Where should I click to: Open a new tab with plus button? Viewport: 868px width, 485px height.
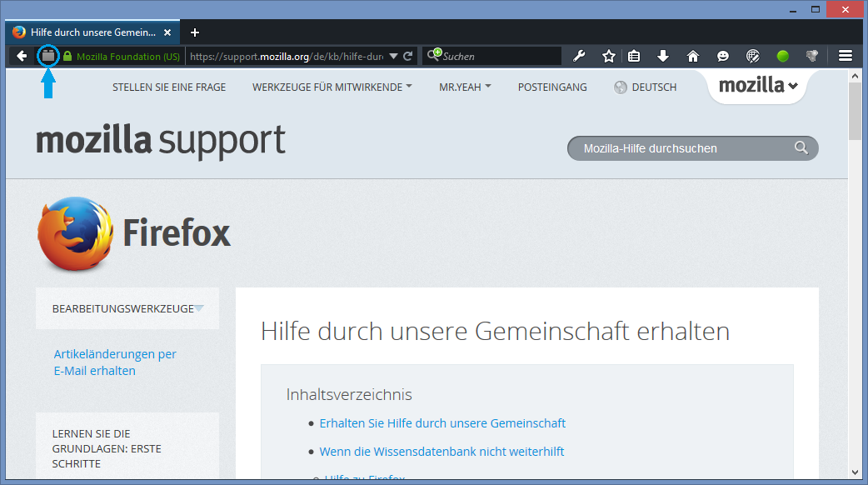[195, 32]
